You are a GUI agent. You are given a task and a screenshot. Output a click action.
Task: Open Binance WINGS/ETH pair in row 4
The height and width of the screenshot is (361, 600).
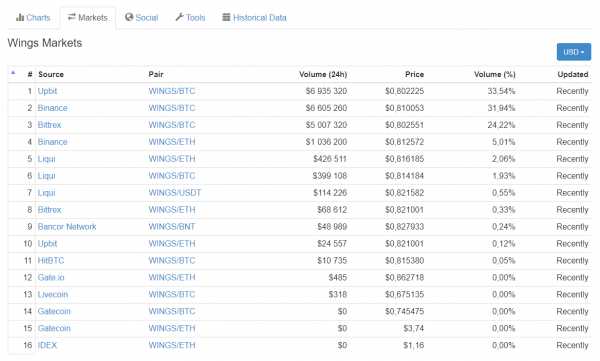pos(172,142)
